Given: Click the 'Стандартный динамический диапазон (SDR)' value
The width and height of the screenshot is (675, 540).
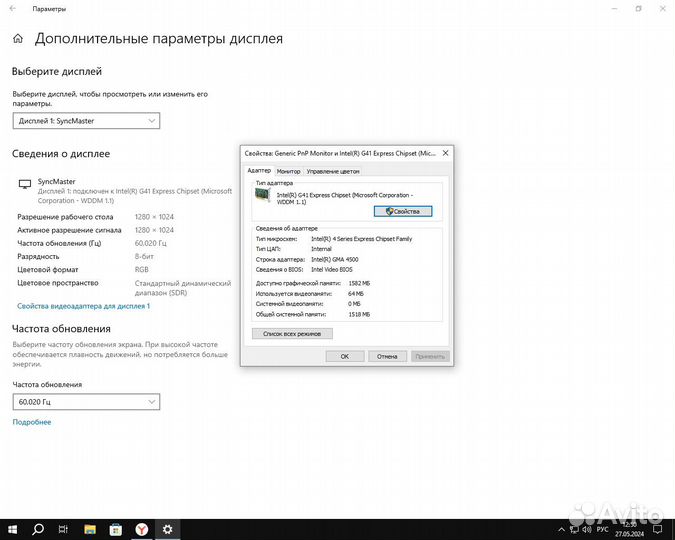Looking at the screenshot, I should click(x=183, y=288).
